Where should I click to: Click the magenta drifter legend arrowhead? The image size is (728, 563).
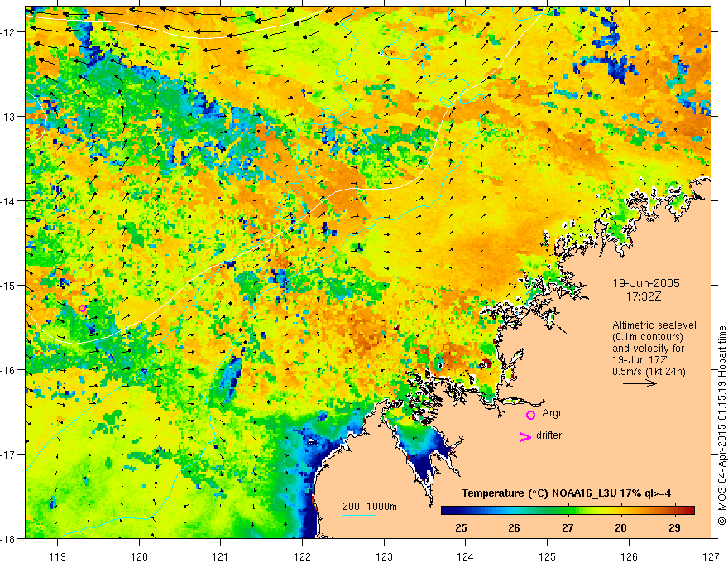point(524,436)
